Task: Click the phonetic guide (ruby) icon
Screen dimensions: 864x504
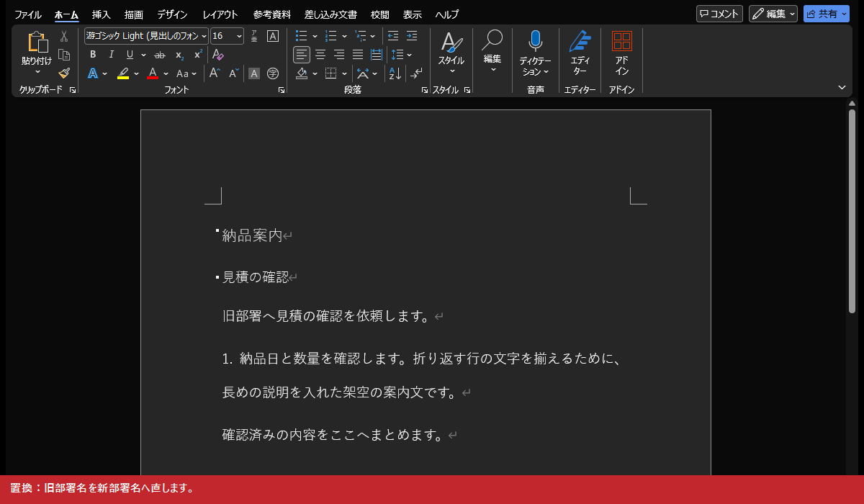Action: tap(254, 36)
